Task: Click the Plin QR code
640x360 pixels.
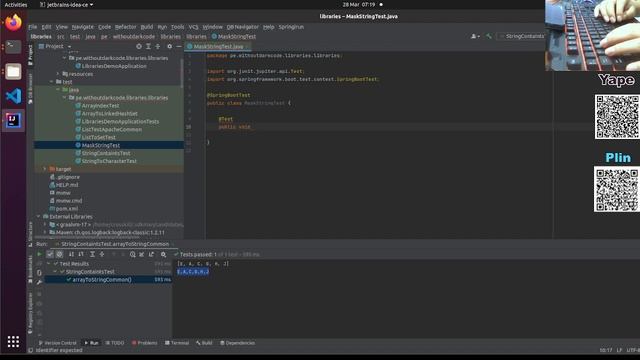Action: 616,189
